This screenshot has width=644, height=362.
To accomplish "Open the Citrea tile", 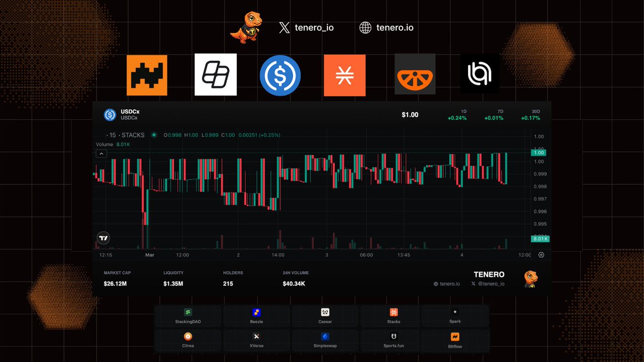I will 188,341.
